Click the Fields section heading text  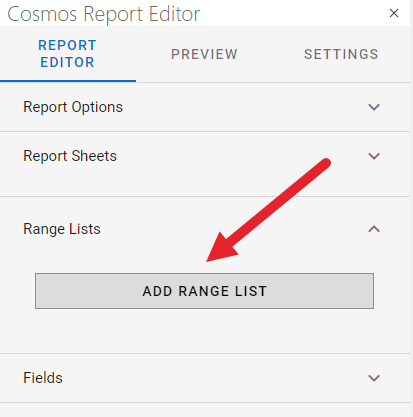43,378
